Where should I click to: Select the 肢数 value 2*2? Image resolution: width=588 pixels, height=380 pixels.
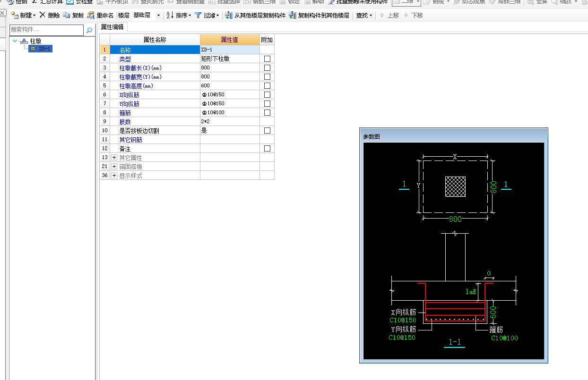230,121
